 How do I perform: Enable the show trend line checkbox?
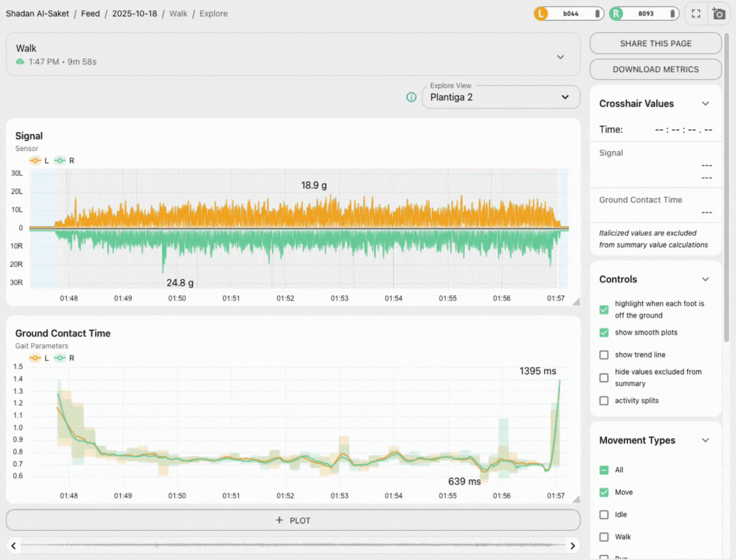(604, 355)
